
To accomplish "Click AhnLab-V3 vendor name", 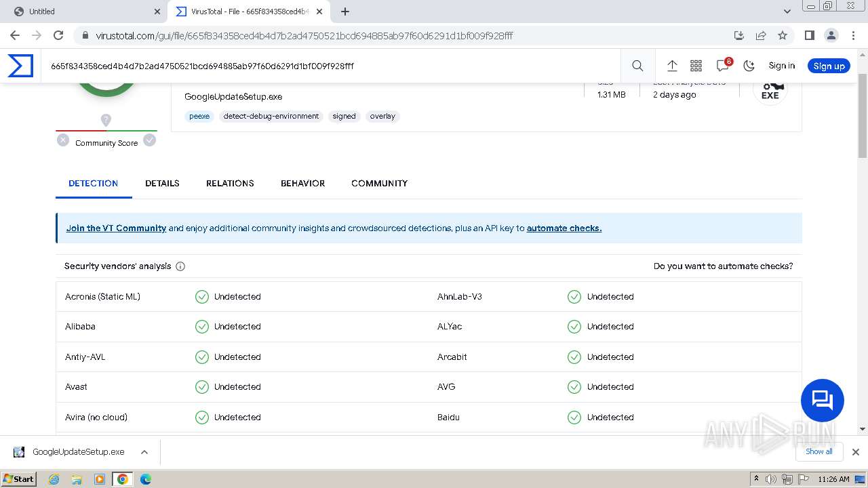I will 460,297.
